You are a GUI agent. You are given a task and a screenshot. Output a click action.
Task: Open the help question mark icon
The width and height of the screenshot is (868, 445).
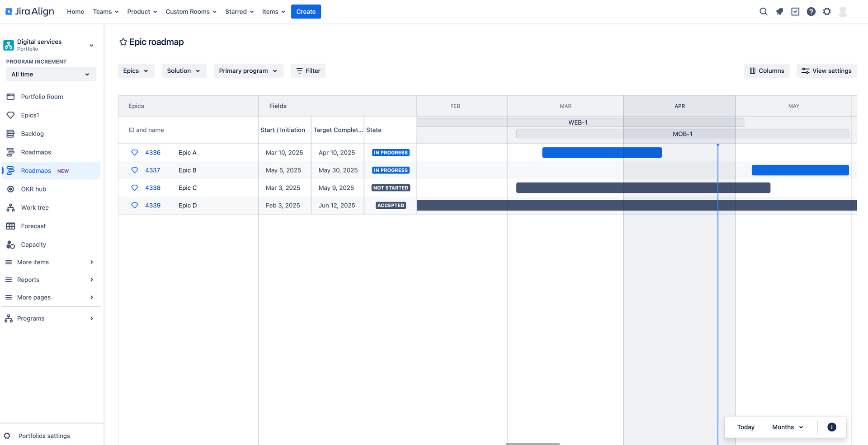coord(811,12)
